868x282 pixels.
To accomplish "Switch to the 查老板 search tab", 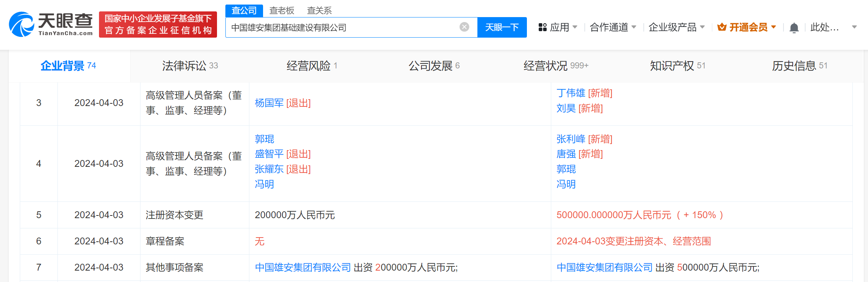I will point(282,11).
